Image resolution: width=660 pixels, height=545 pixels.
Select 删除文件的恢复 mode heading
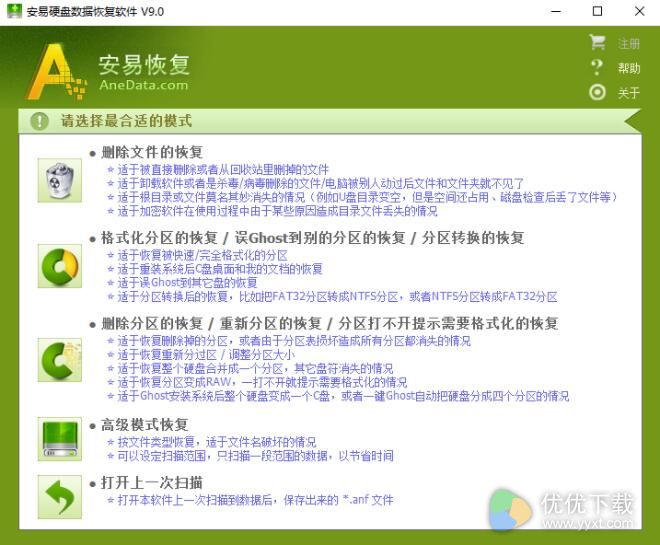152,152
